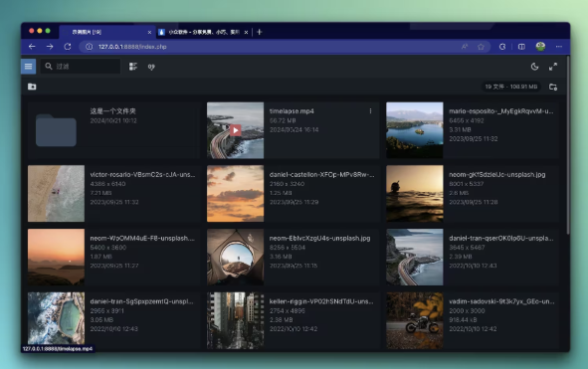The height and width of the screenshot is (369, 588).
Task: Open the daniel-castellon sunset clouds thumbnail
Action: [235, 194]
